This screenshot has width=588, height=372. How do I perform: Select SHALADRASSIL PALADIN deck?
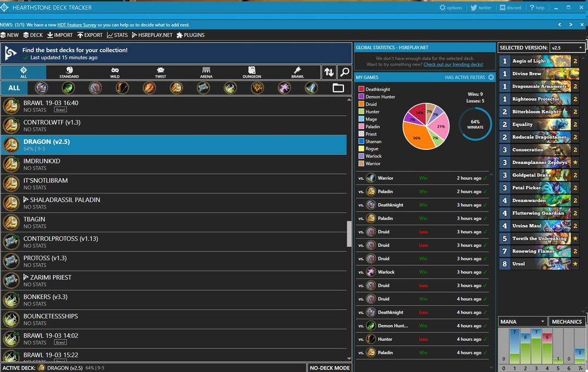(x=174, y=203)
